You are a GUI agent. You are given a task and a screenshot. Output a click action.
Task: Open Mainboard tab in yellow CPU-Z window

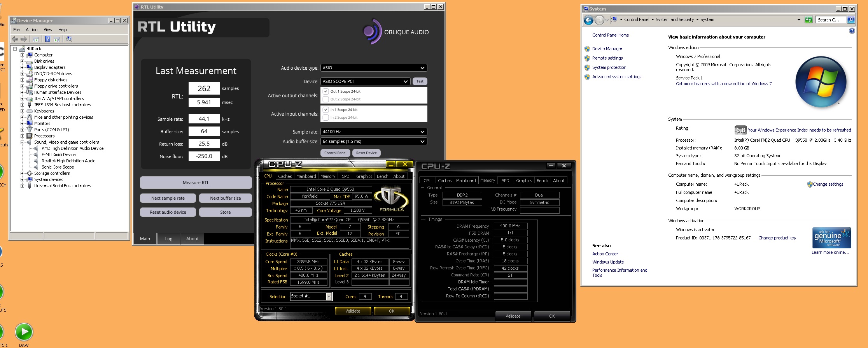(306, 176)
